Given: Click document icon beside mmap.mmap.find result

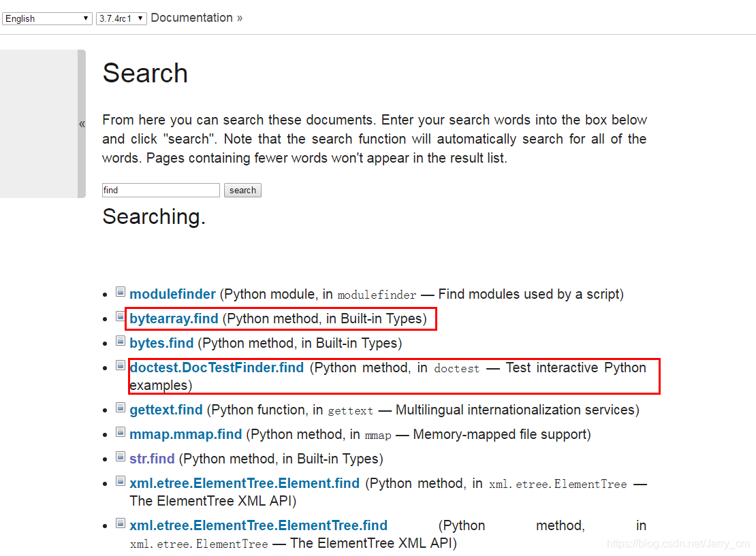Looking at the screenshot, I should click(x=121, y=432).
